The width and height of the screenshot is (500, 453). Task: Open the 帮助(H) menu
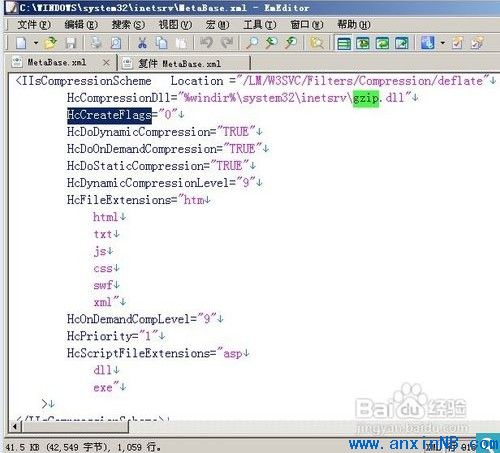[x=354, y=25]
